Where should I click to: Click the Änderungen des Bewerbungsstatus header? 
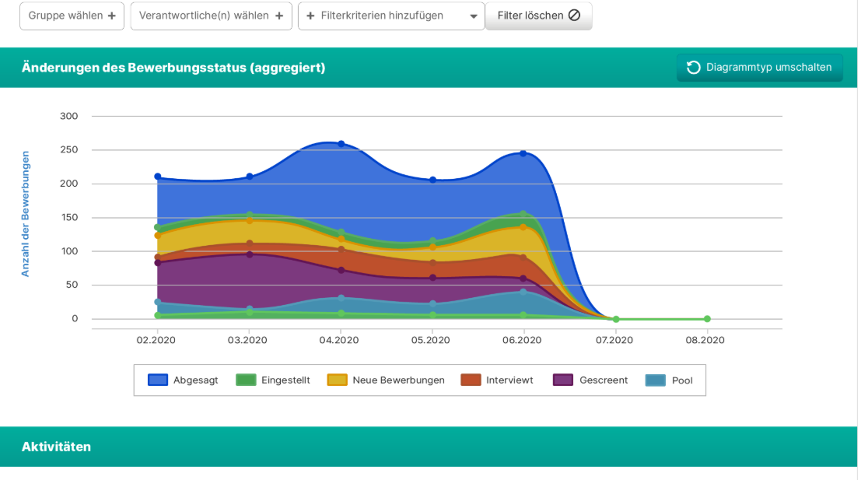173,68
